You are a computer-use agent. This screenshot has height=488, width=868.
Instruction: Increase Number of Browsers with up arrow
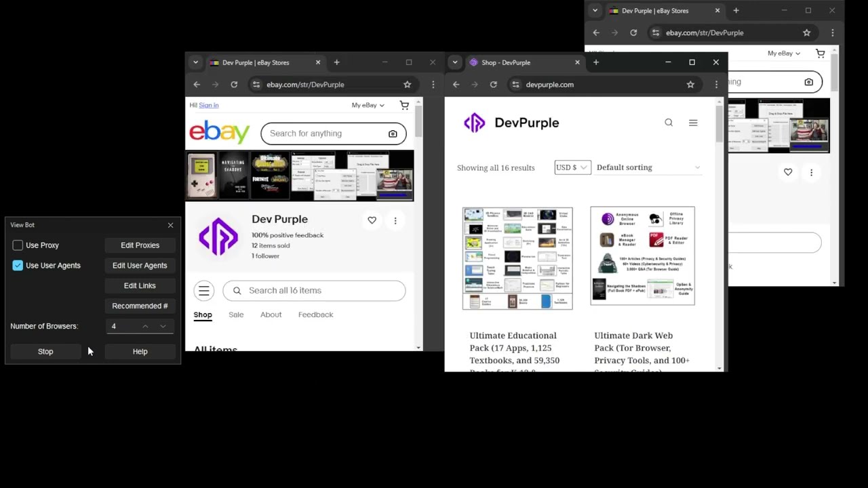point(145,326)
